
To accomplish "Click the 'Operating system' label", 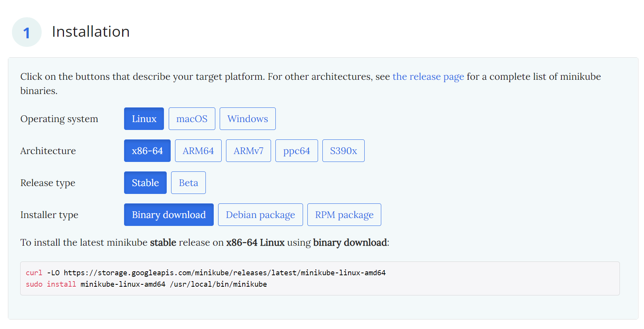I will pos(59,119).
